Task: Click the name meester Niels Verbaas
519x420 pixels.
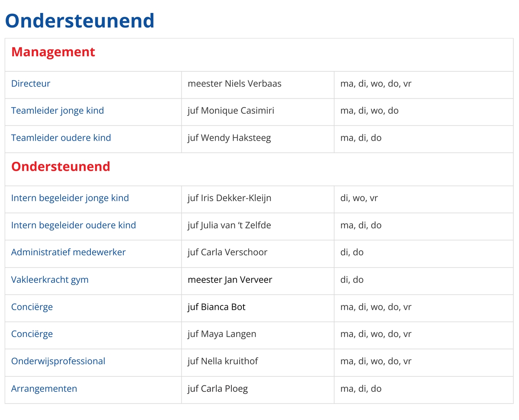Action: coord(234,83)
